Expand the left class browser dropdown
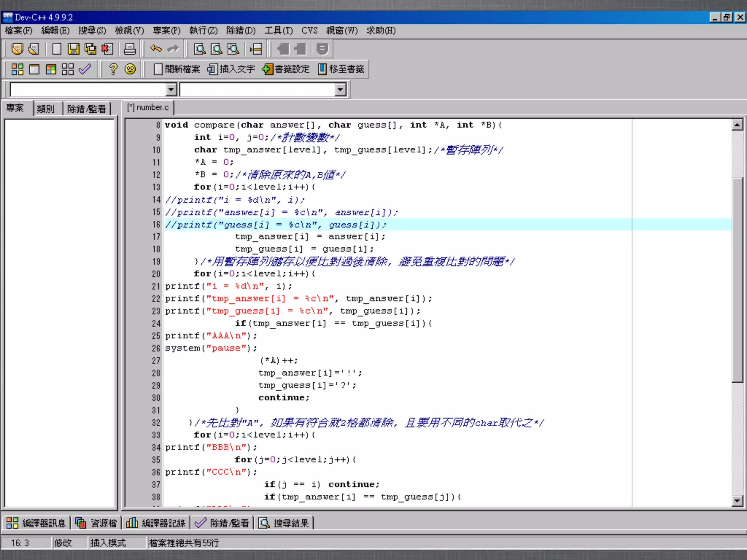The width and height of the screenshot is (747, 560). (171, 89)
